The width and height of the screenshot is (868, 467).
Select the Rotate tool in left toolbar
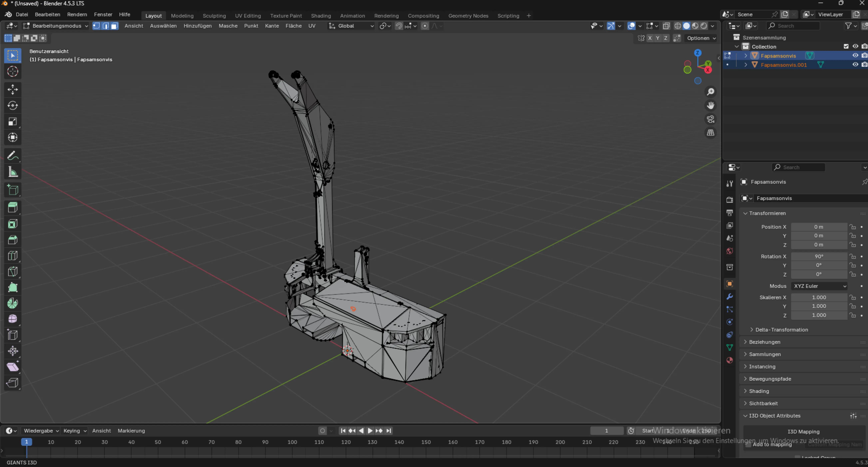pyautogui.click(x=13, y=105)
